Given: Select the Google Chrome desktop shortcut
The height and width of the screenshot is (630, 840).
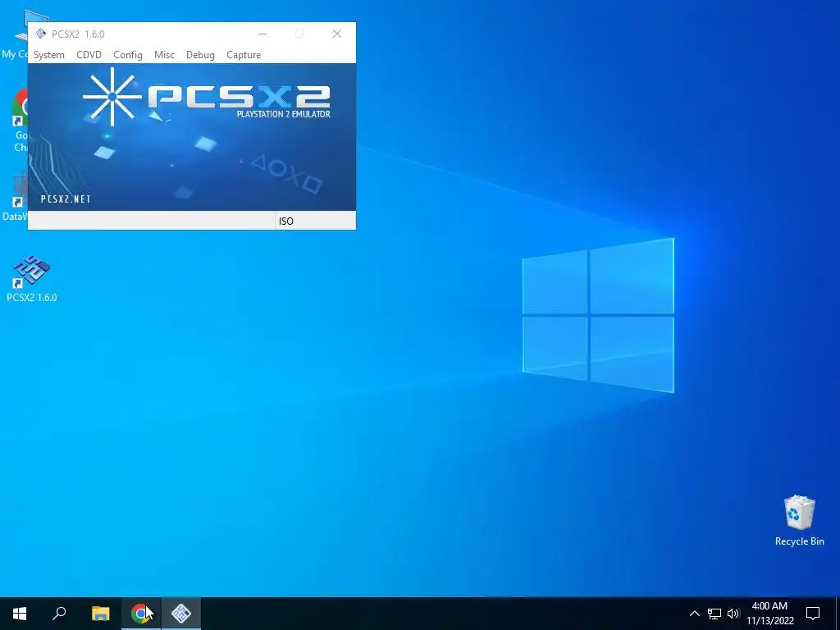Looking at the screenshot, I should tap(20, 121).
